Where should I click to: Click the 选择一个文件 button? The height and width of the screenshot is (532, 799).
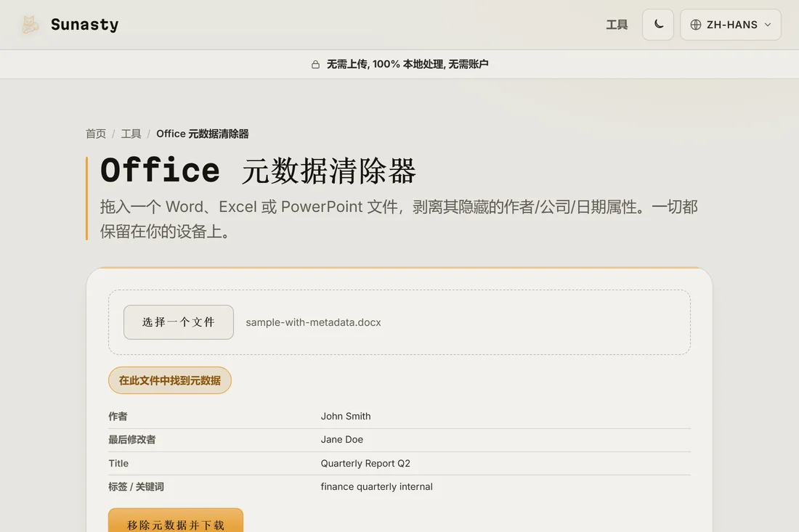pyautogui.click(x=179, y=322)
